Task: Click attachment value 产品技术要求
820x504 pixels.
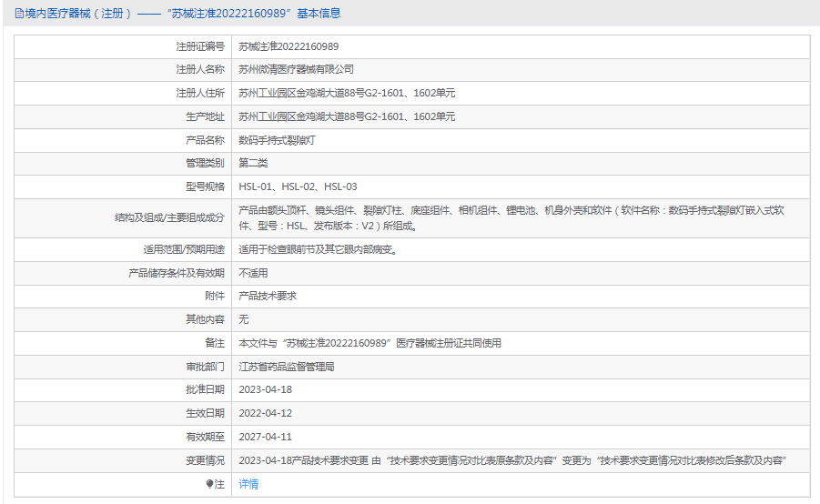Action: coord(268,296)
